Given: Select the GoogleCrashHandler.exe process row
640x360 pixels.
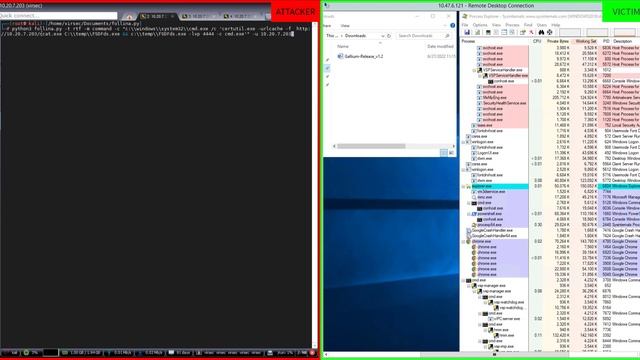Looking at the screenshot, I should pos(550,231).
